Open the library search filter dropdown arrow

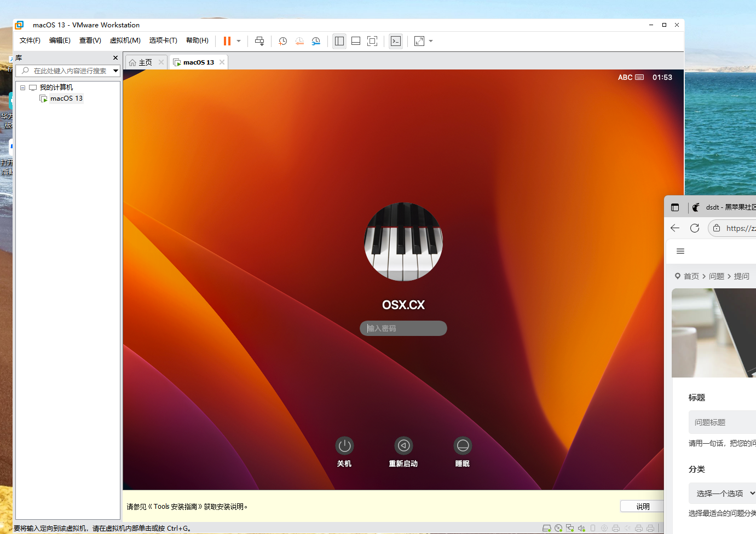click(x=116, y=71)
